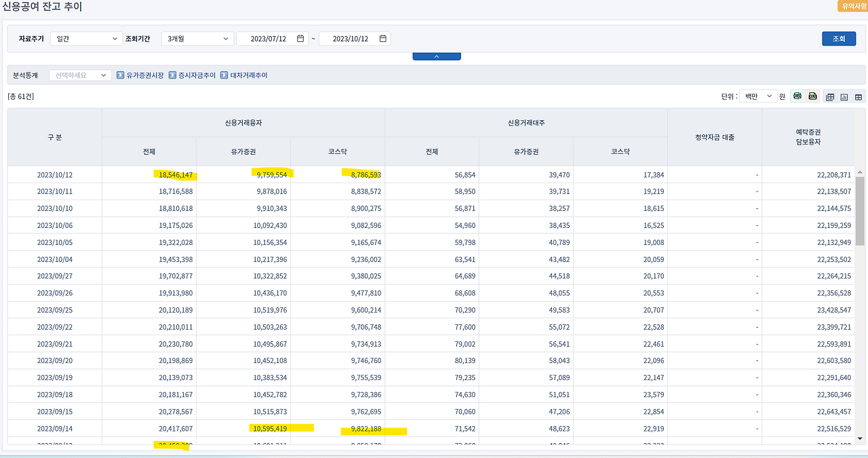Viewport: 868px width, 458px height.
Task: Select the chart view icon
Action: click(844, 96)
